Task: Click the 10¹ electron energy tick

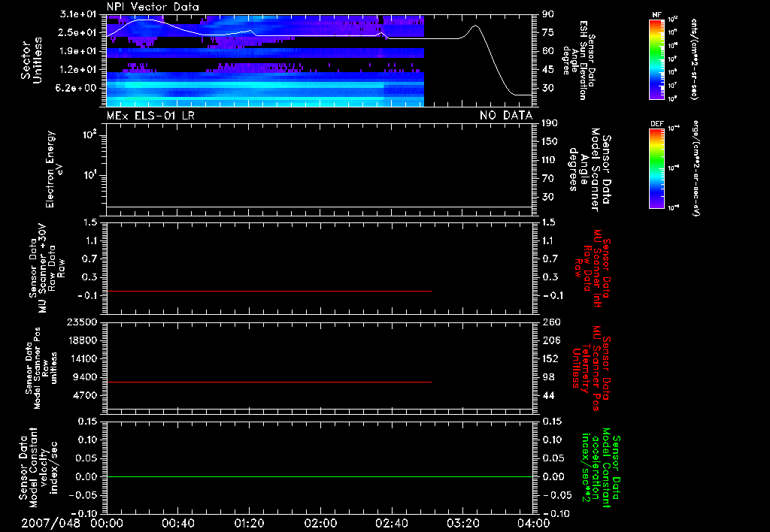Action: pyautogui.click(x=90, y=175)
